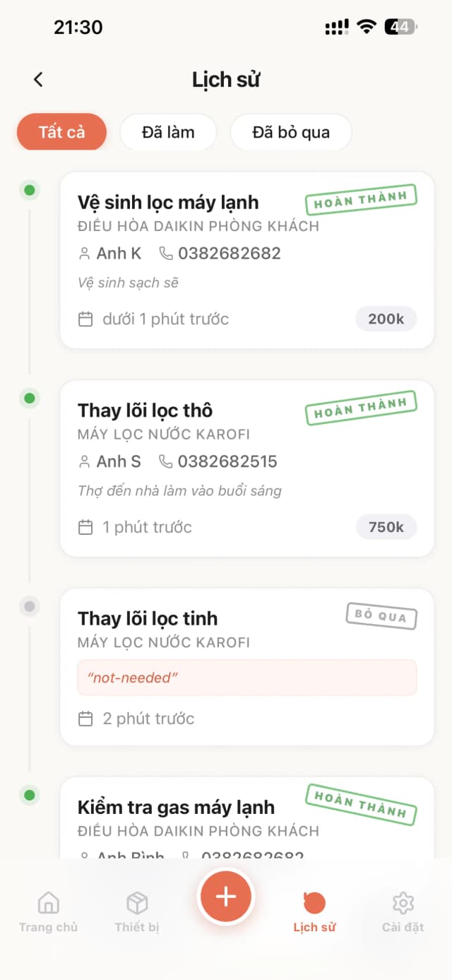
Task: Tap the person icon next to Anh S
Action: point(84,461)
